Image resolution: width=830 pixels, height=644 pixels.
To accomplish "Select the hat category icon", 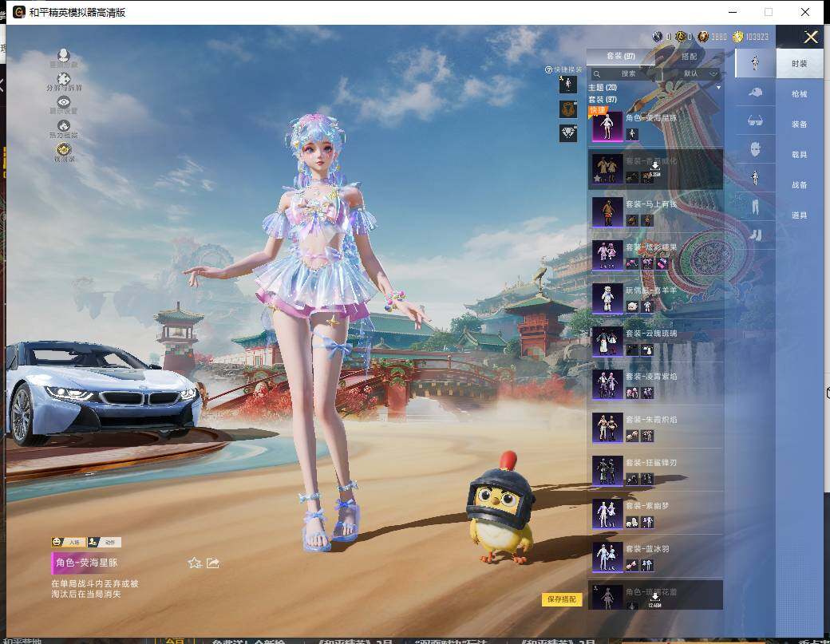I will 754,93.
